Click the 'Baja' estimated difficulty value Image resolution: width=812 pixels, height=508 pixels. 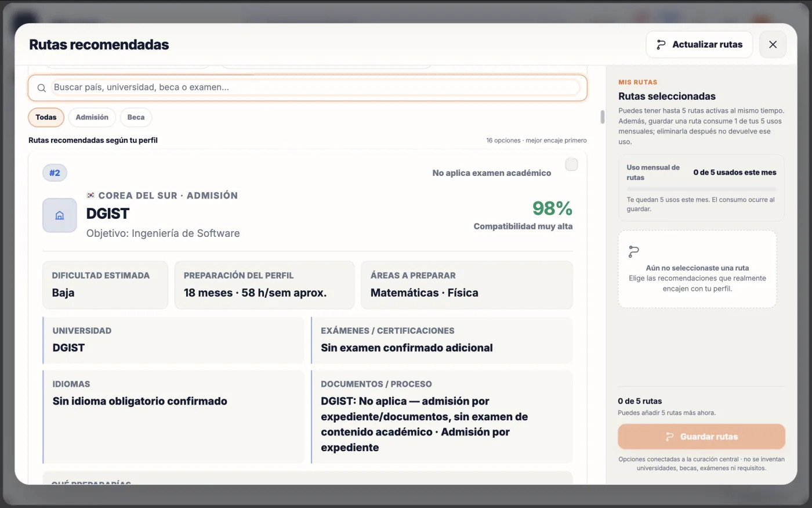63,293
